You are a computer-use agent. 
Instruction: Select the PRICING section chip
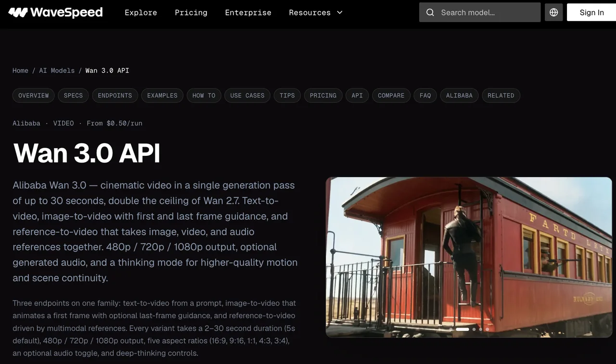click(323, 96)
